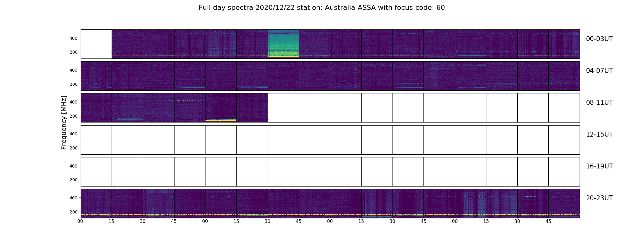Click the 200 tick label of 16-19UT row
Screen dimensions: 644x245
coord(74,180)
